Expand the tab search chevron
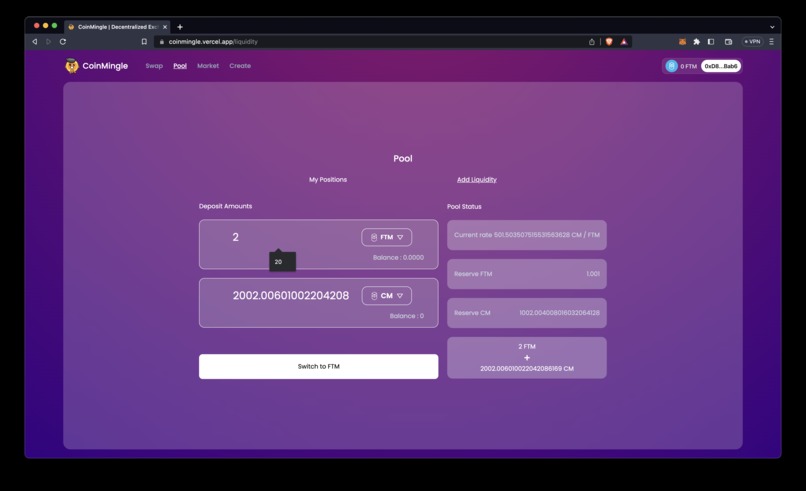 pos(772,27)
